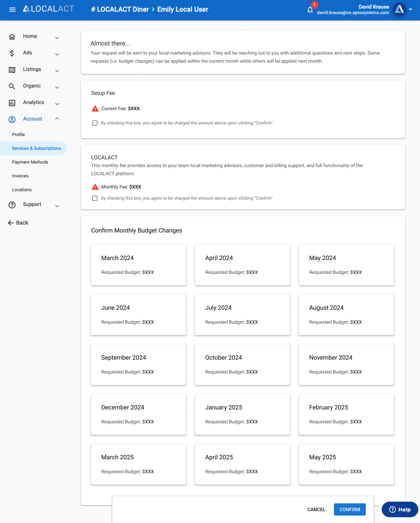Collapse the Account section chevron
Viewport: 420px width, 523px height.
[x=57, y=119]
